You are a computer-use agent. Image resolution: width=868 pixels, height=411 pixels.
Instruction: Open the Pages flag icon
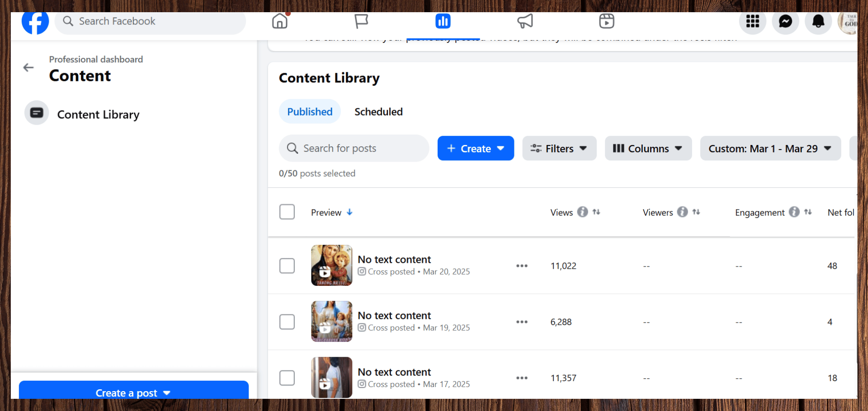pos(361,21)
